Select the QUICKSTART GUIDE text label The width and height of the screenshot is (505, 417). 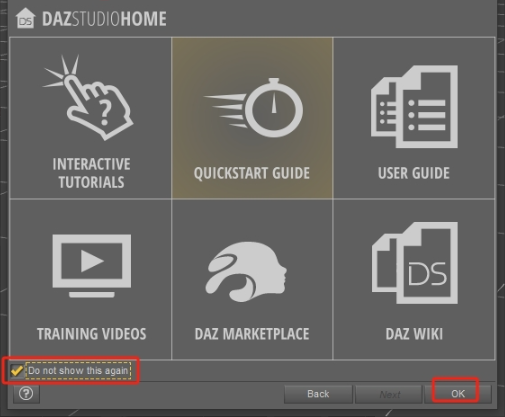pos(252,173)
